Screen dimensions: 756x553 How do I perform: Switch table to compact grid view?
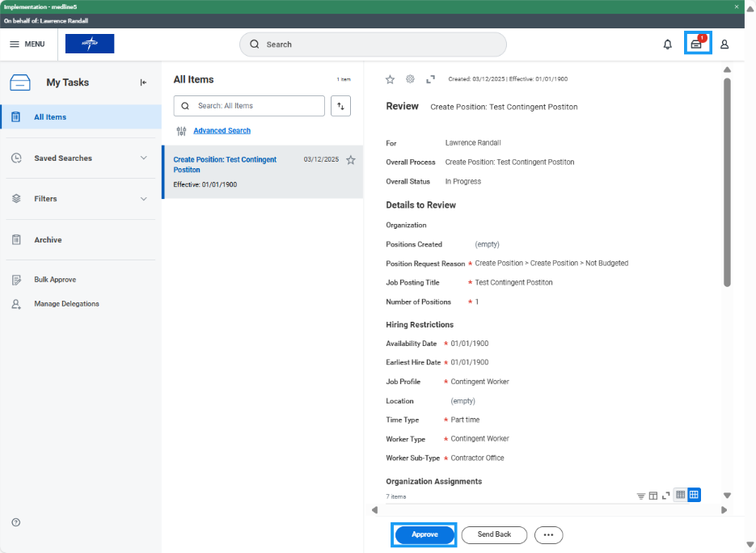click(x=681, y=495)
